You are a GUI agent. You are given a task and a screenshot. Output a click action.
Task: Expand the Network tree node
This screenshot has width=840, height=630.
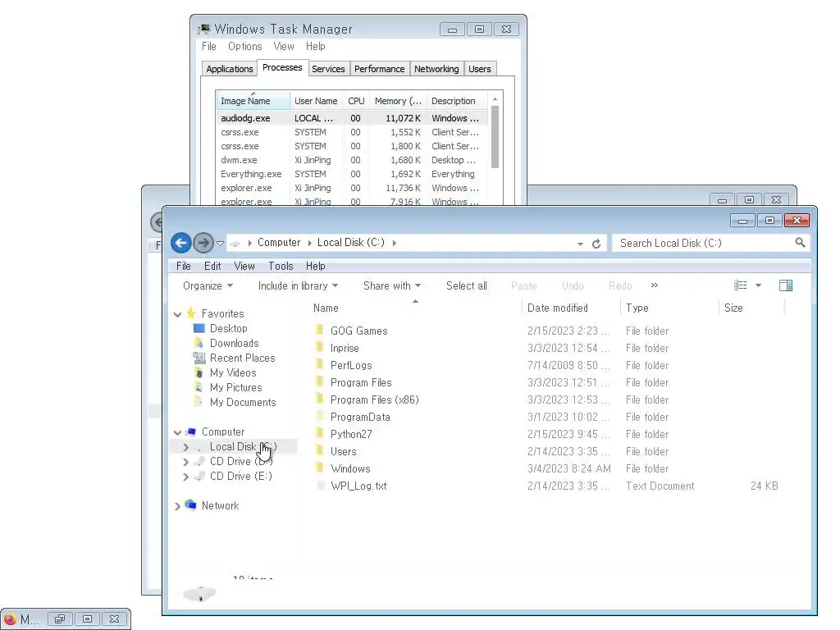(177, 506)
